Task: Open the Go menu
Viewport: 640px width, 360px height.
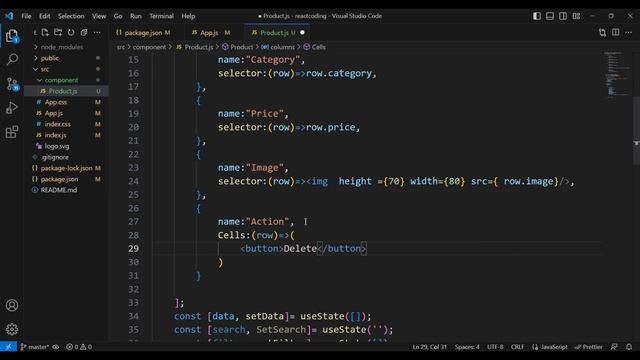Action: 118,16
